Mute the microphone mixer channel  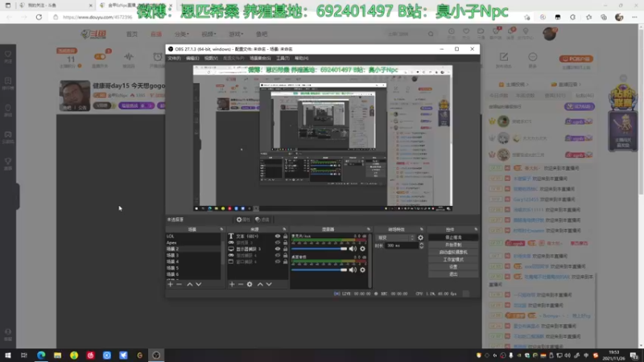353,249
